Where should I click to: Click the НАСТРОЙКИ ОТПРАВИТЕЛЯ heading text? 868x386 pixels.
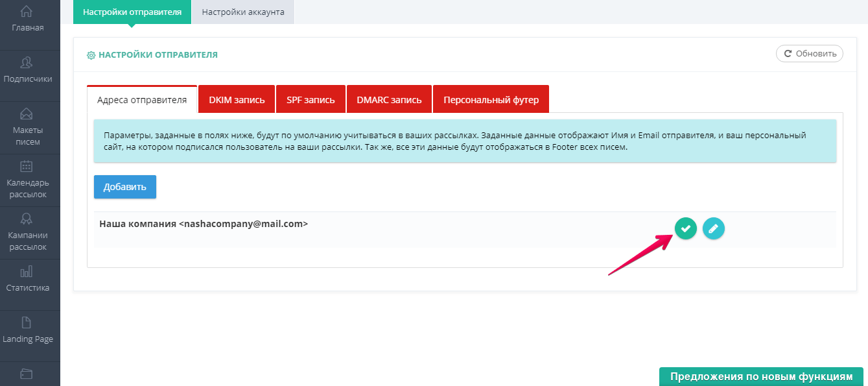click(158, 55)
